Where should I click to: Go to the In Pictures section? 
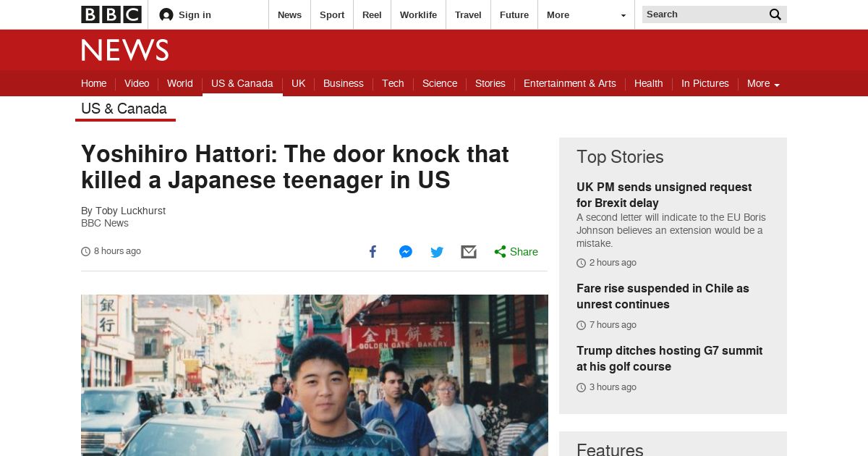coord(705,83)
